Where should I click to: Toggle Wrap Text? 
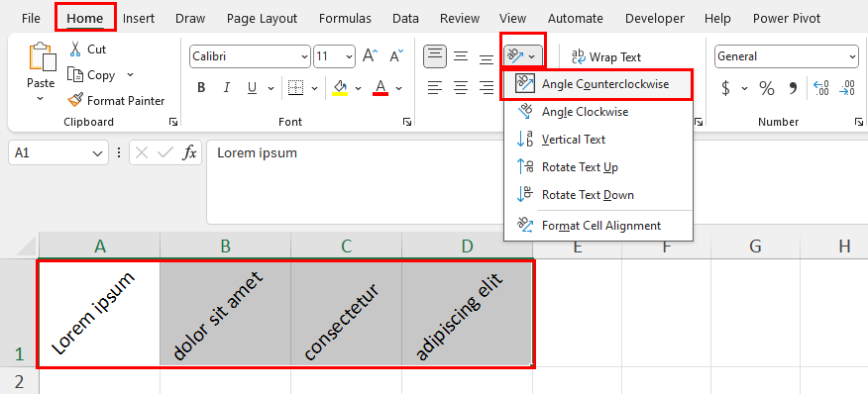606,56
